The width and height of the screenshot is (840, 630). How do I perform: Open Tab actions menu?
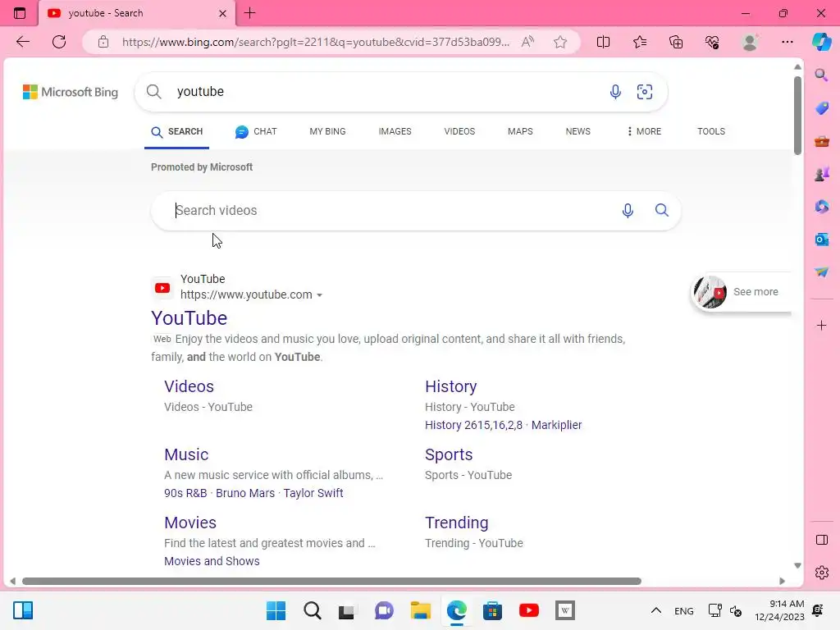click(20, 13)
